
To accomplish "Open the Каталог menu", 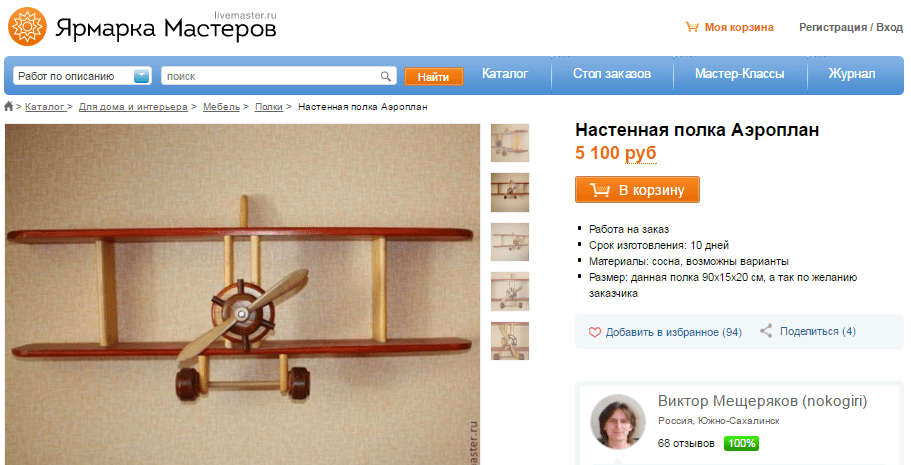I will 505,74.
